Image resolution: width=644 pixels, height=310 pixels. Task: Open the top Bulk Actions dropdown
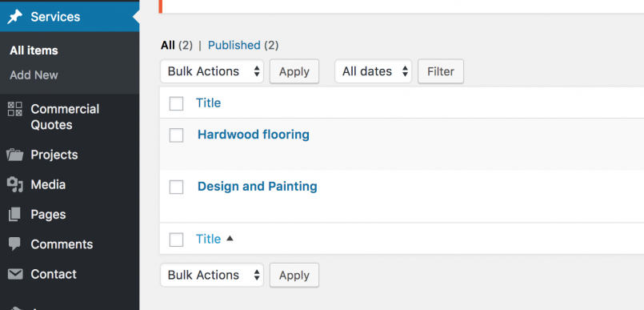point(212,71)
